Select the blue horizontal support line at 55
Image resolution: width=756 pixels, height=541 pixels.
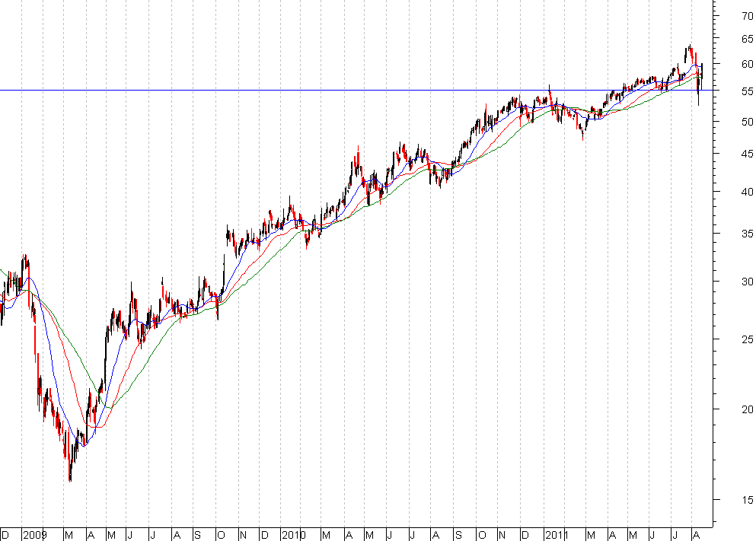[357, 90]
